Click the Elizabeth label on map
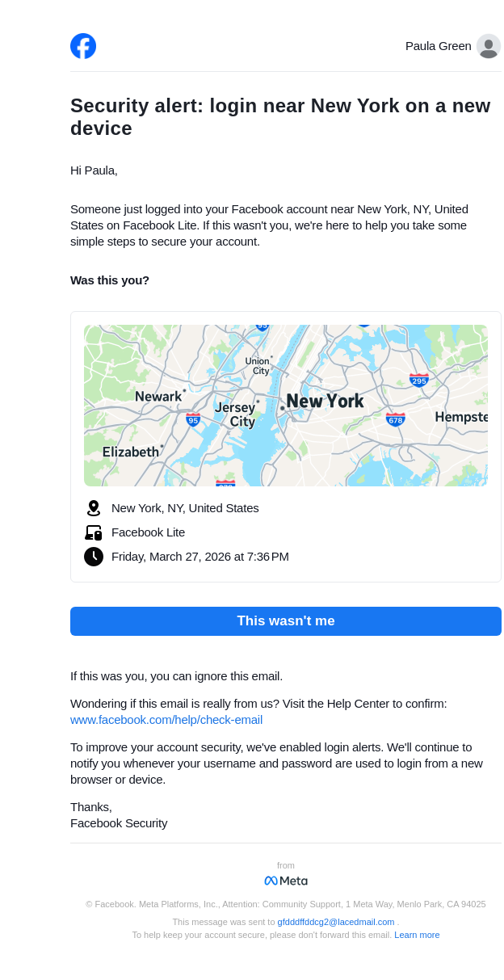This screenshot has width=504, height=980. pyautogui.click(x=131, y=452)
